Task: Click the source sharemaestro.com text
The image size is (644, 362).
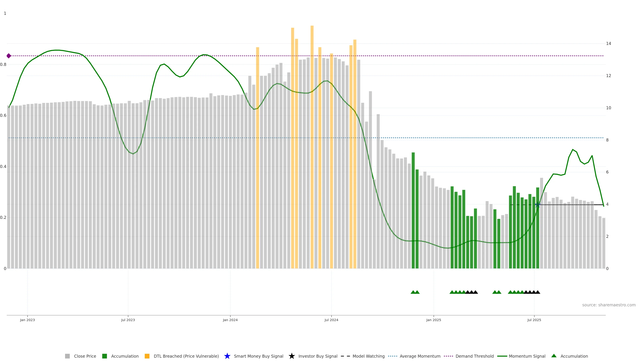Action: [x=609, y=305]
